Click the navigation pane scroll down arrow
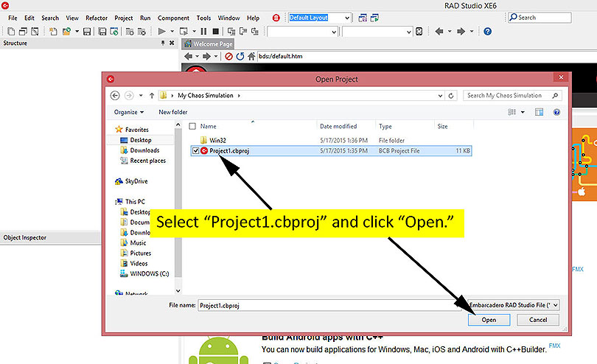This screenshot has height=364, width=597. coord(178,291)
